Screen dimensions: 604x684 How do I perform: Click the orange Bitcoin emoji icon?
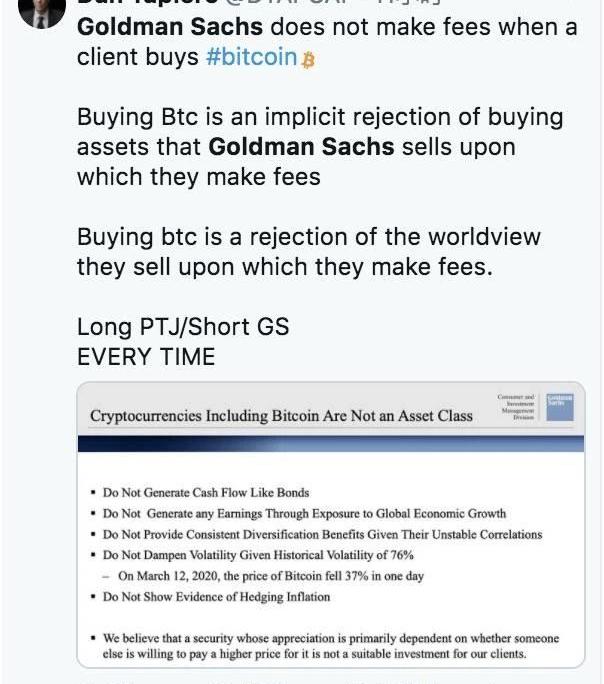coord(308,59)
